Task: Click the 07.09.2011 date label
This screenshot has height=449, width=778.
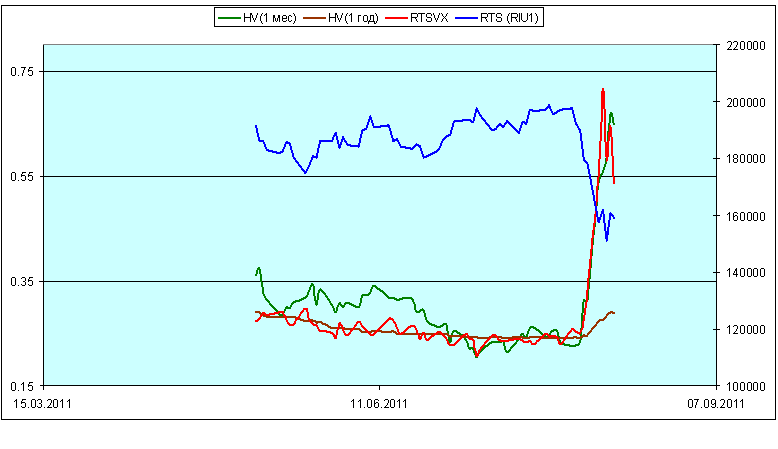Action: pos(715,403)
